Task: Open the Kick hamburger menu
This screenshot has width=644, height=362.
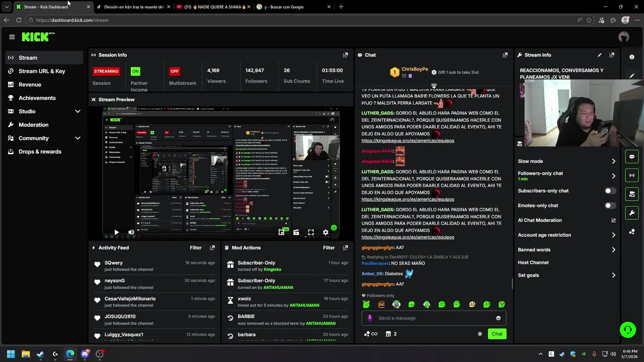Action: (x=12, y=37)
